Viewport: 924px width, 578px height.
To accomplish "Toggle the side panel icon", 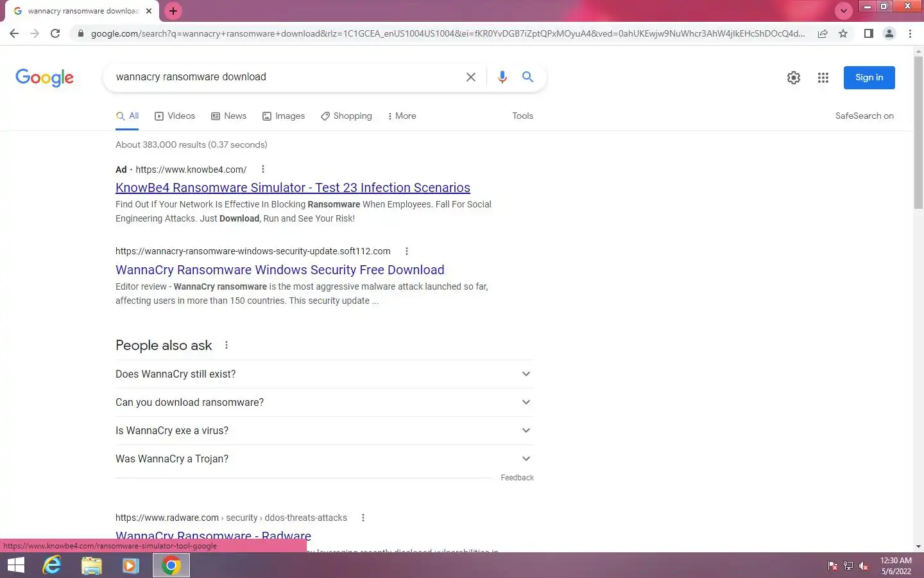I will (868, 33).
